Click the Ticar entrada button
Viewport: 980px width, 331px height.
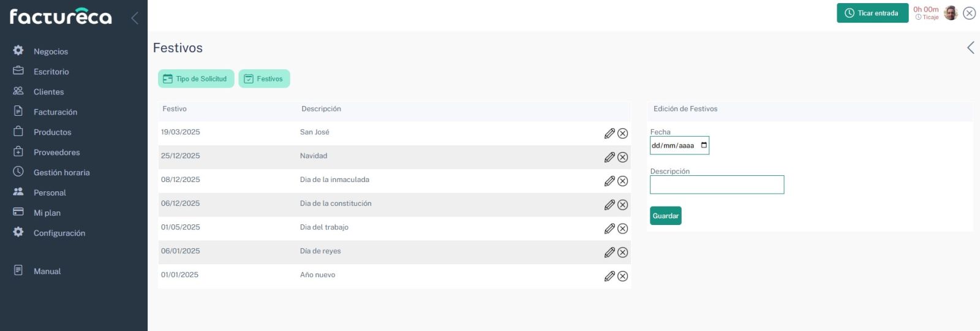click(872, 13)
